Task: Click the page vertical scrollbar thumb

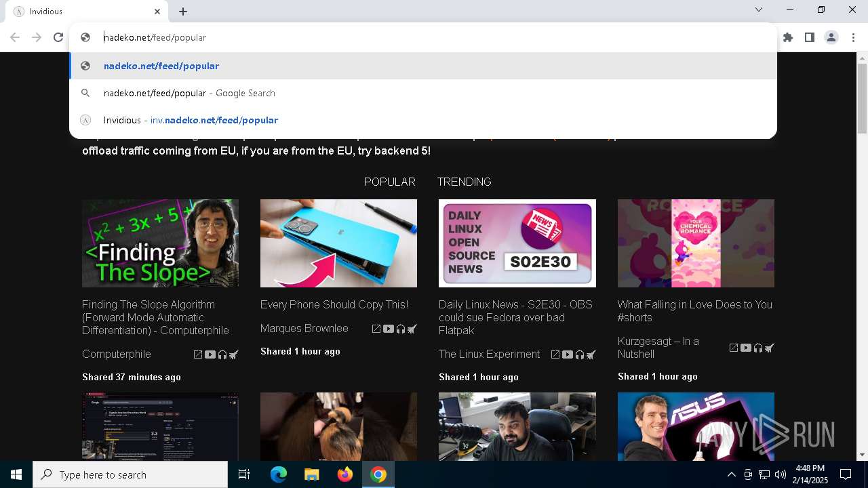Action: (x=862, y=99)
